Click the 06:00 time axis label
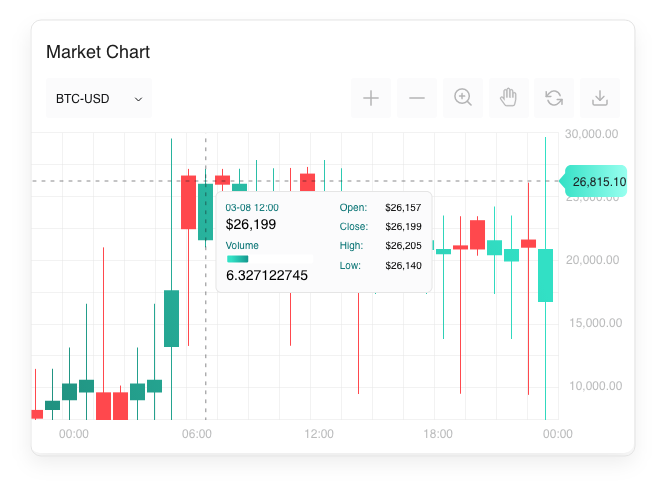Image resolution: width=664 pixels, height=493 pixels. coord(196,434)
